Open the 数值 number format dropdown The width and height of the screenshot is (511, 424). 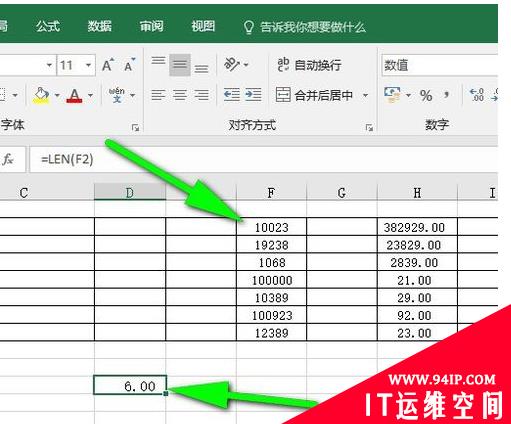pyautogui.click(x=440, y=65)
